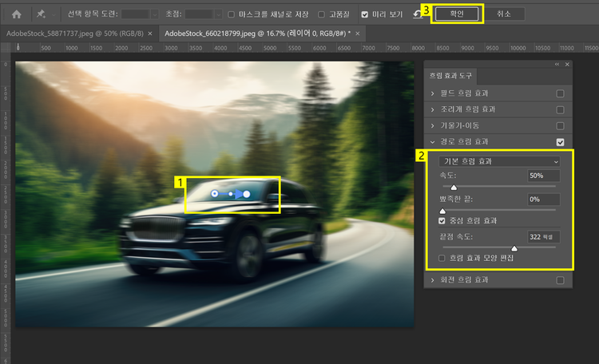Enable 흐림 효과 모양 편집 checkbox
The height and width of the screenshot is (364, 599).
442,258
